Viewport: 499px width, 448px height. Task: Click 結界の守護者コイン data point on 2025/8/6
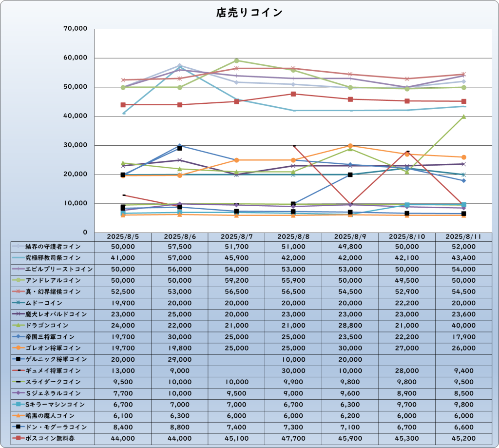[179, 66]
